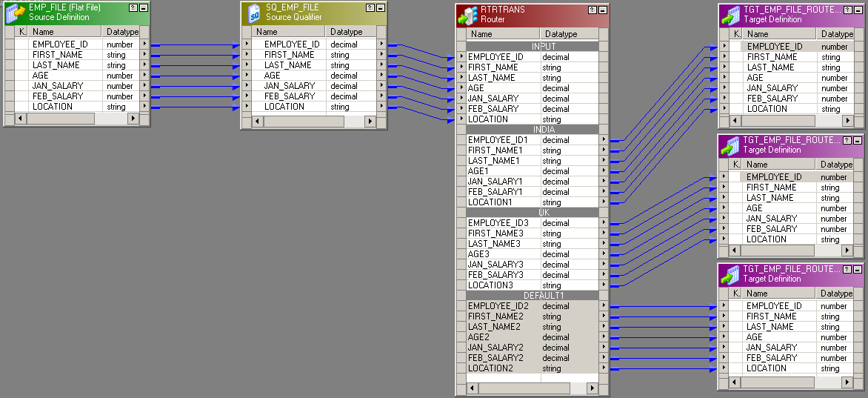Select the JAN_SALARY port in EMP_FILE source
Screen dimensions: 868x398
coord(58,86)
